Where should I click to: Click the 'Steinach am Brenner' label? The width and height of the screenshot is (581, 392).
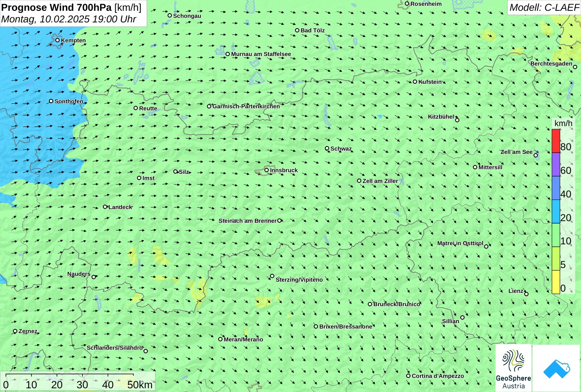(x=247, y=221)
